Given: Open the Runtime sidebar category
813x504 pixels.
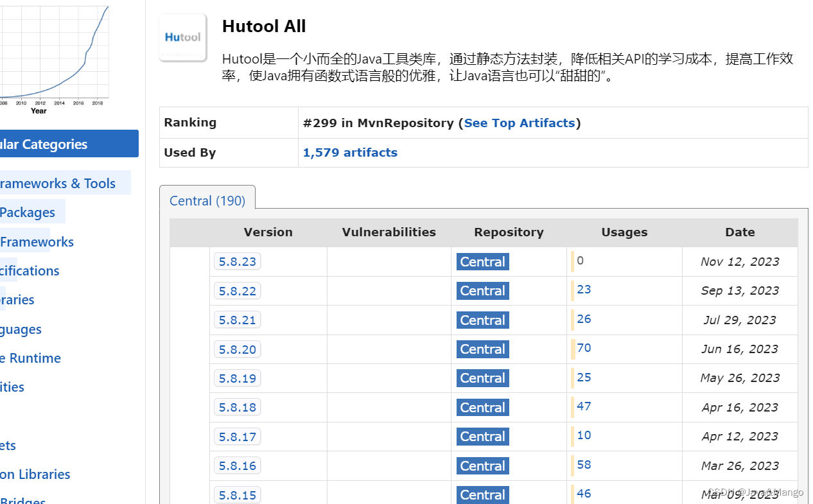Looking at the screenshot, I should pos(30,358).
